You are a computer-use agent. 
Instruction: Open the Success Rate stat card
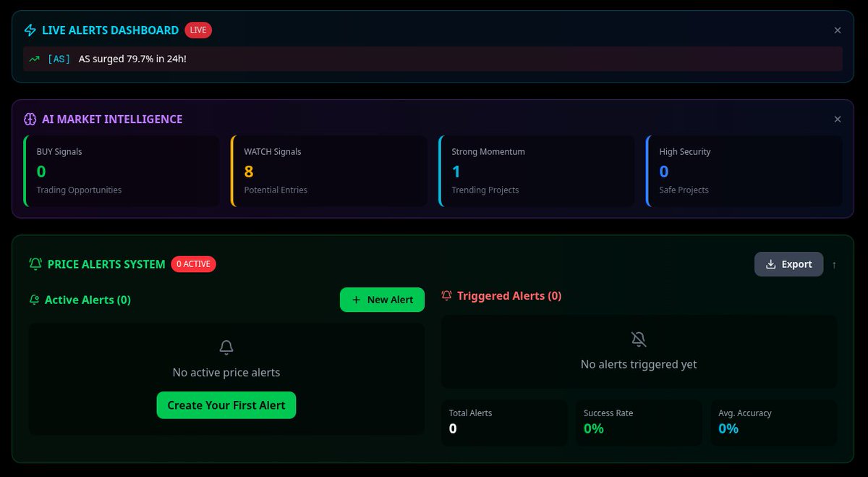click(x=639, y=423)
